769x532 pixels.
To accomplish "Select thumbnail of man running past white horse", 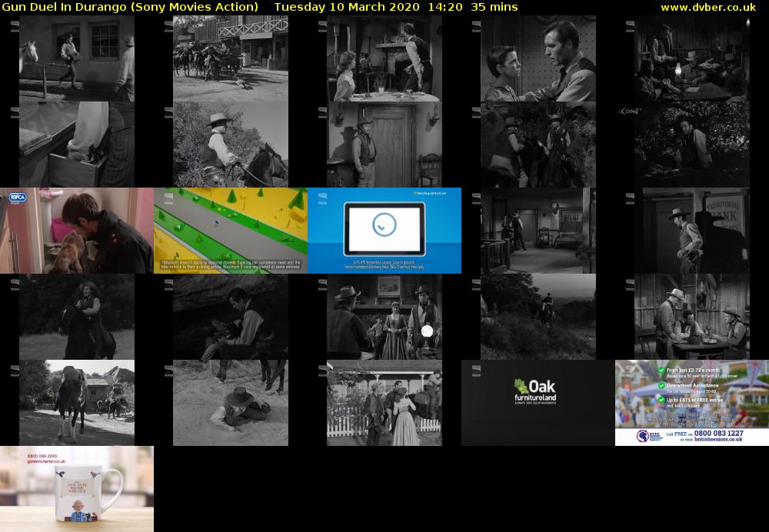I will pos(76,58).
